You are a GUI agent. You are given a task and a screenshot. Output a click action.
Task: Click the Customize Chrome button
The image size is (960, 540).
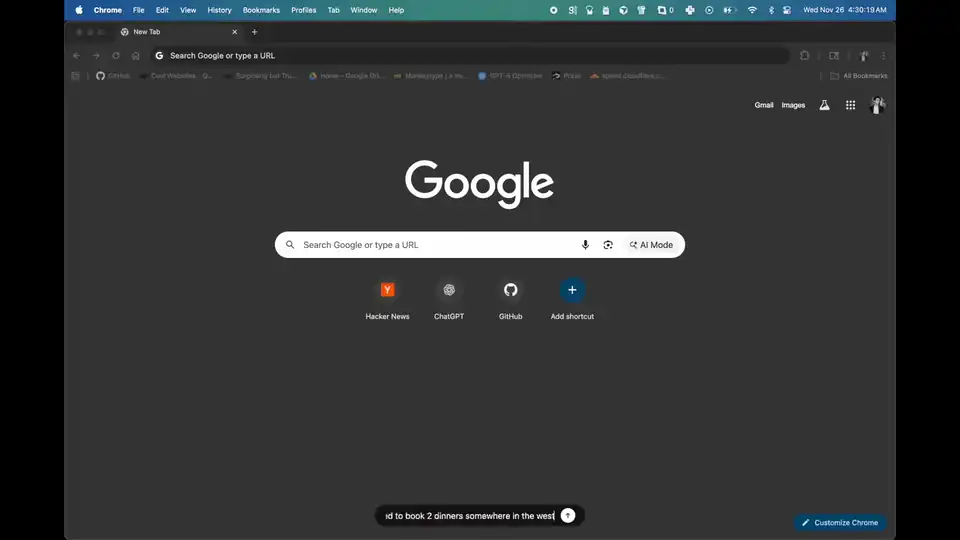pos(840,523)
